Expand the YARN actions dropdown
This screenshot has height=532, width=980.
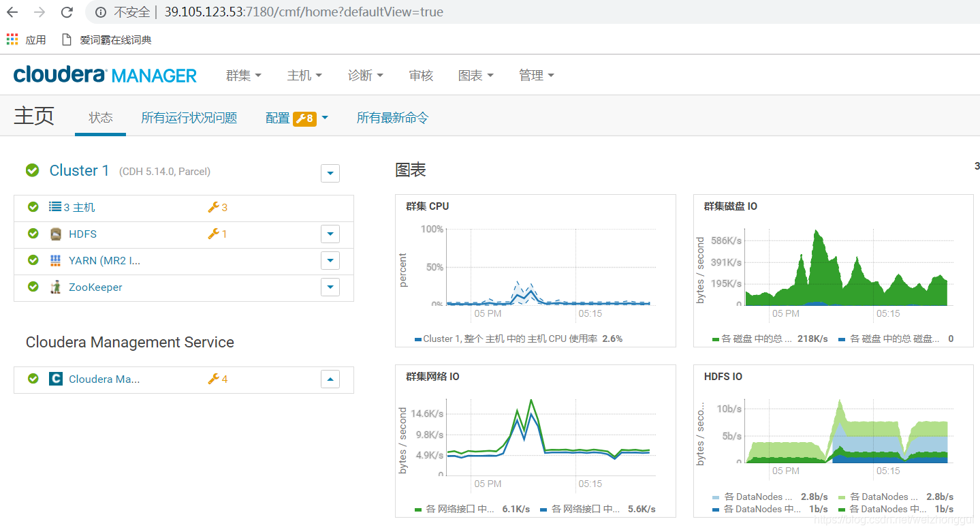330,261
